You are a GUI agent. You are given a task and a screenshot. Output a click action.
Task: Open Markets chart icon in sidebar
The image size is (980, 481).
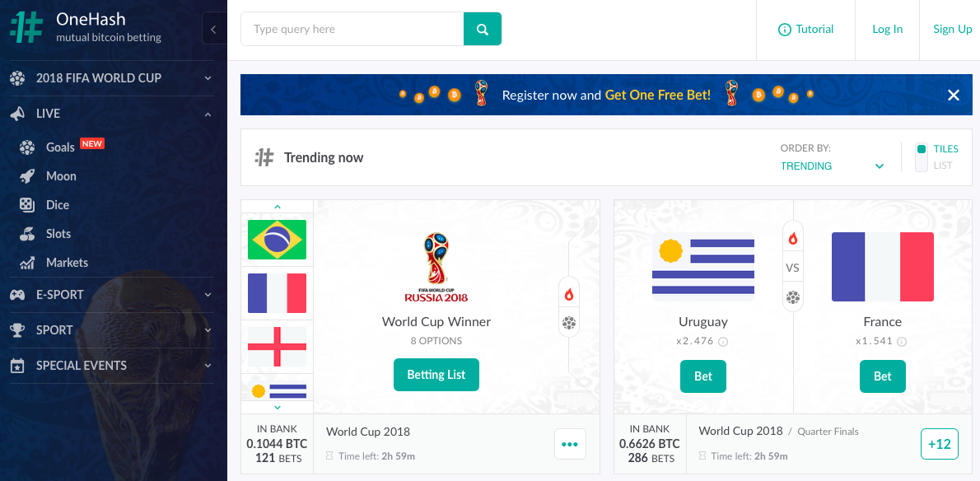click(27, 263)
